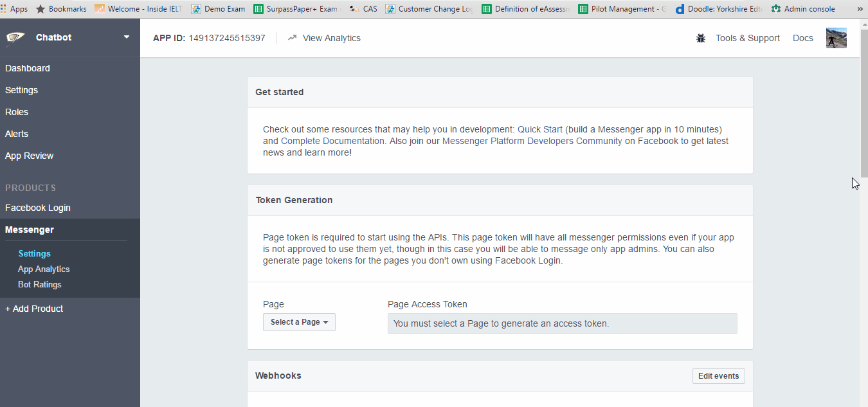Open the Pilot Management bookmark
Screen dimensions: 868x407
click(622, 9)
